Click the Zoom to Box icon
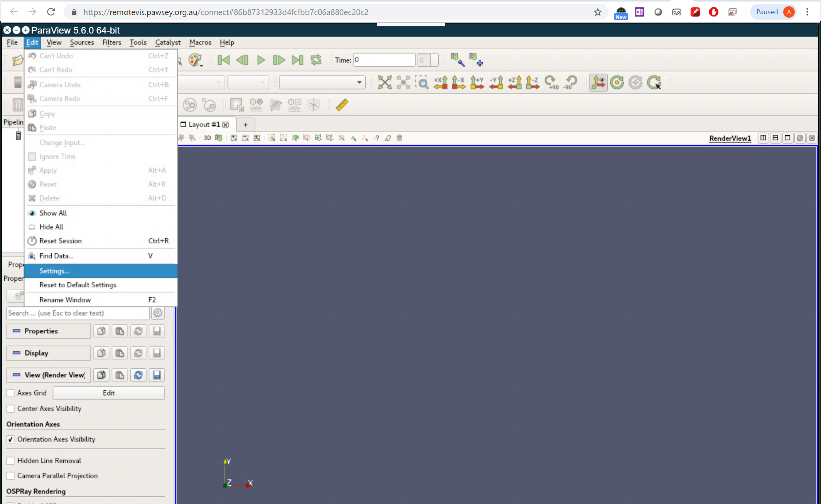821x504 pixels. tap(422, 82)
